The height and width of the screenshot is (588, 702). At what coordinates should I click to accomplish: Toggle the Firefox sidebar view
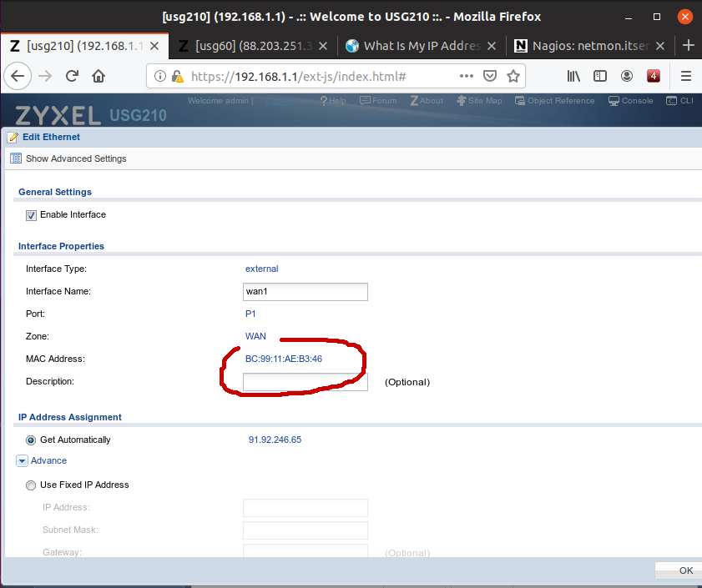pyautogui.click(x=600, y=76)
